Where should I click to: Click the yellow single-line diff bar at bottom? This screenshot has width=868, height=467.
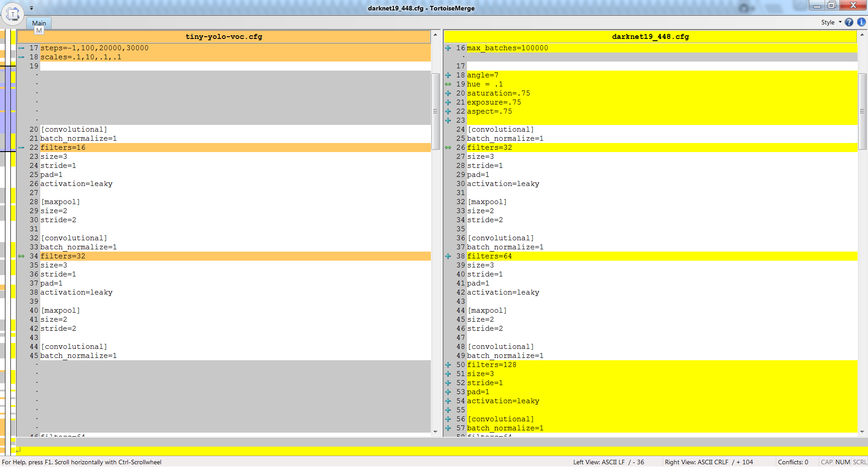pyautogui.click(x=442, y=451)
